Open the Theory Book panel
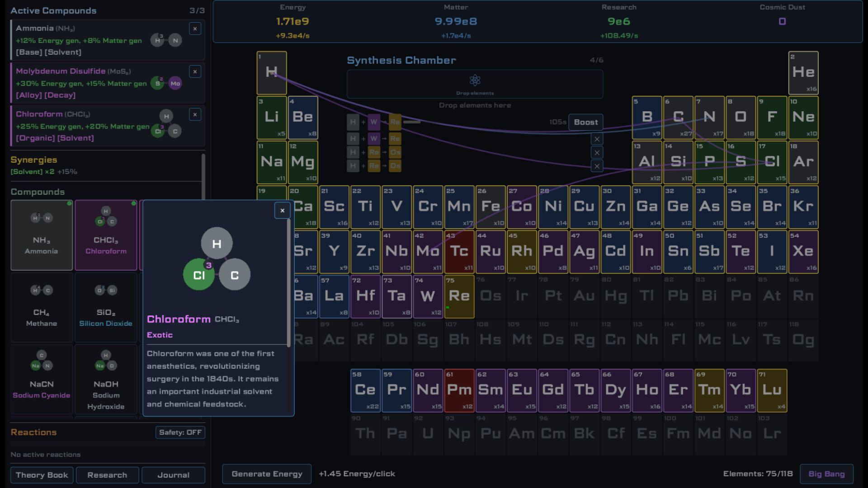868x488 pixels. click(x=41, y=475)
